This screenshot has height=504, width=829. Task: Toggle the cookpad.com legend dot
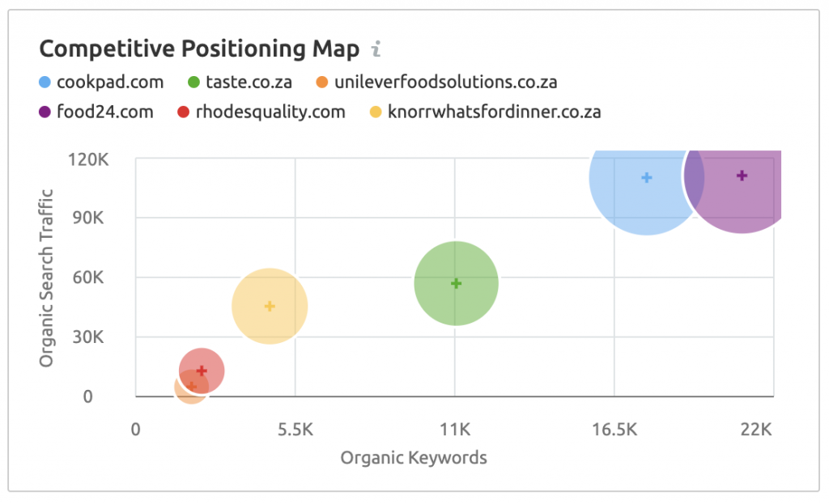tap(45, 82)
